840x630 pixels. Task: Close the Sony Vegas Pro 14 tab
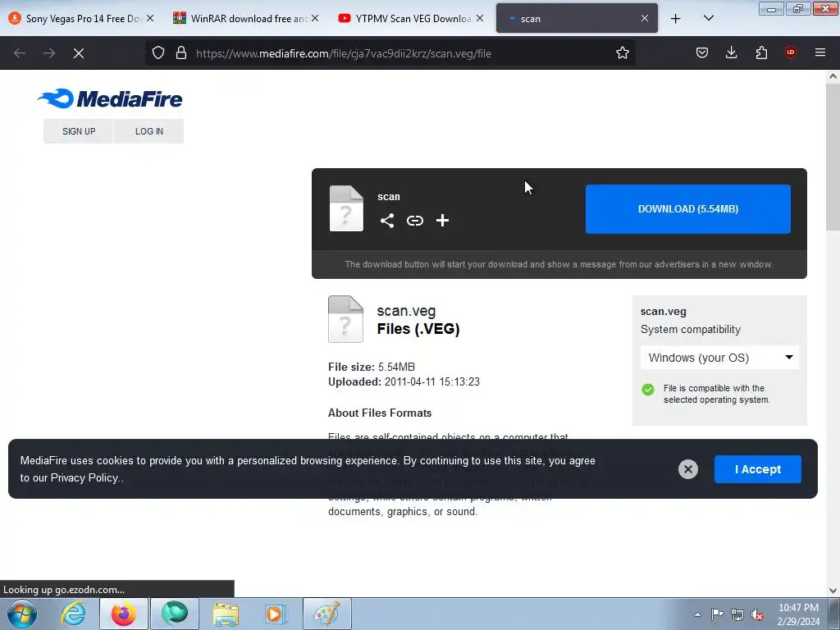tap(150, 18)
